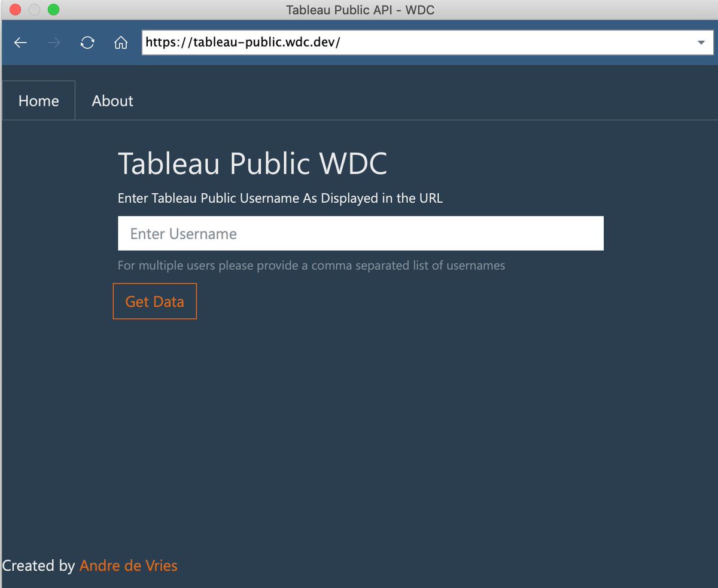Open the home page via house icon

click(x=121, y=42)
